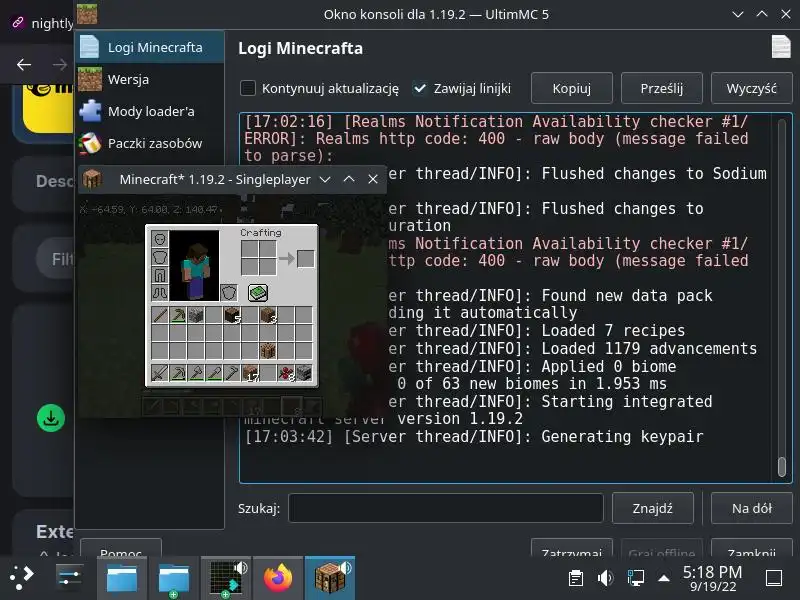800x600 pixels.
Task: Click the log page document icon
Action: pos(781,47)
